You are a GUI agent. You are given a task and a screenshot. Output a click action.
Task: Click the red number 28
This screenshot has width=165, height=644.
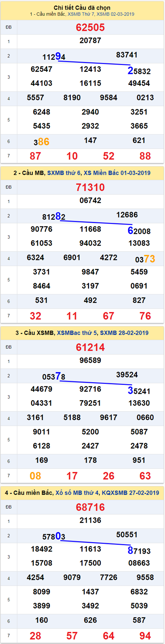[x=35, y=636]
